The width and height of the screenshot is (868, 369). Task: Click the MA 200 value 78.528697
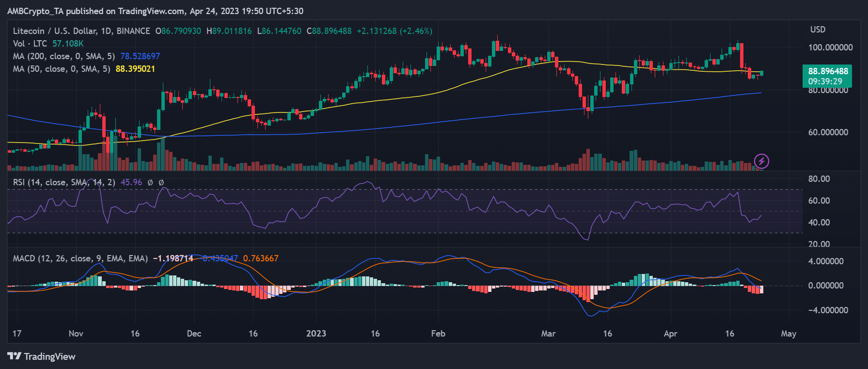pos(140,56)
